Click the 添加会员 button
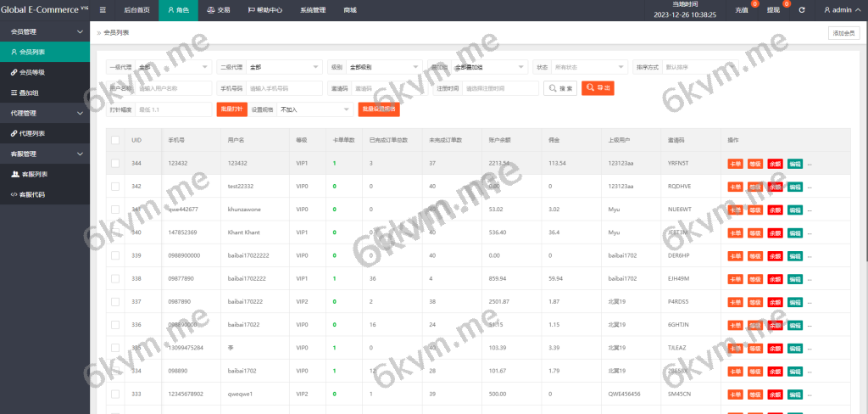 (843, 33)
